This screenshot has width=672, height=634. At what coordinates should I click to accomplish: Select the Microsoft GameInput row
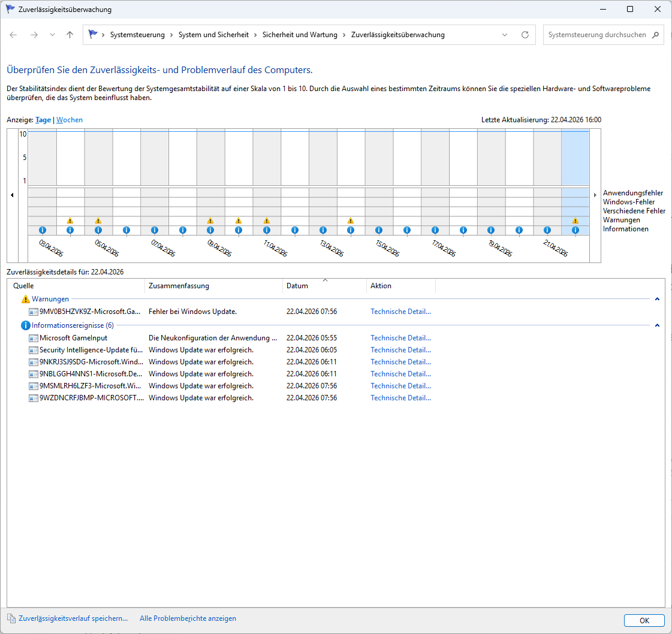[231, 338]
